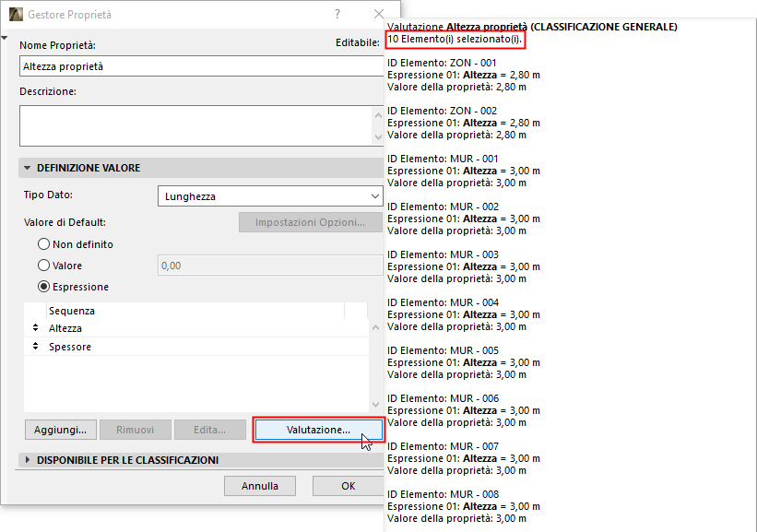The width and height of the screenshot is (757, 532).
Task: Click the ID Elemento: MUR - 006 line
Action: coord(443,398)
